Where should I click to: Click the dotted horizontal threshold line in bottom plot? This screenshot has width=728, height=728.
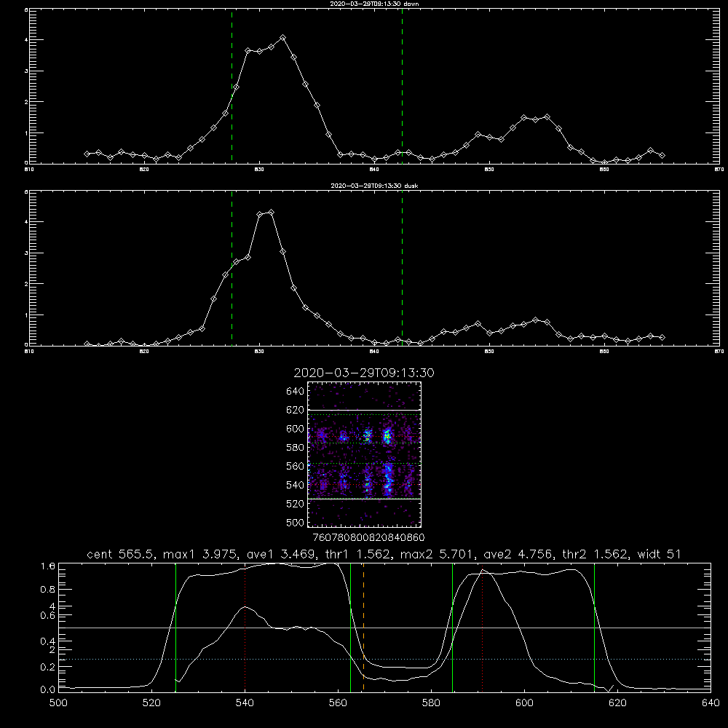coord(384,660)
